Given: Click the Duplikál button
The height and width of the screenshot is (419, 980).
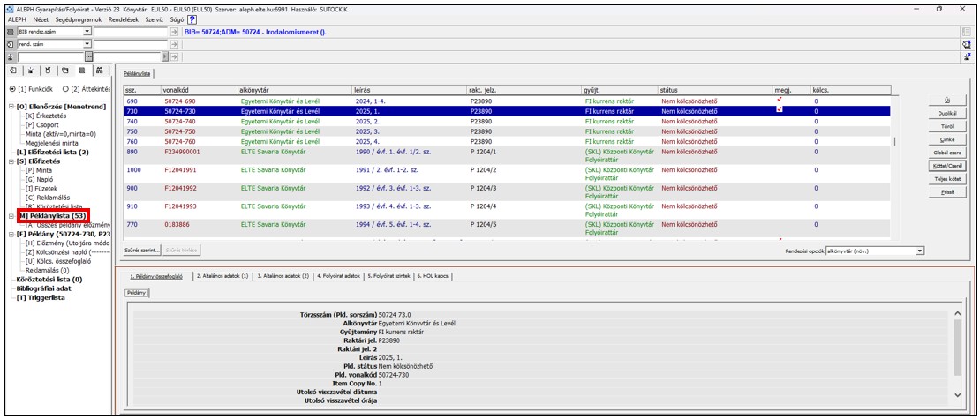Looking at the screenshot, I should click(949, 114).
